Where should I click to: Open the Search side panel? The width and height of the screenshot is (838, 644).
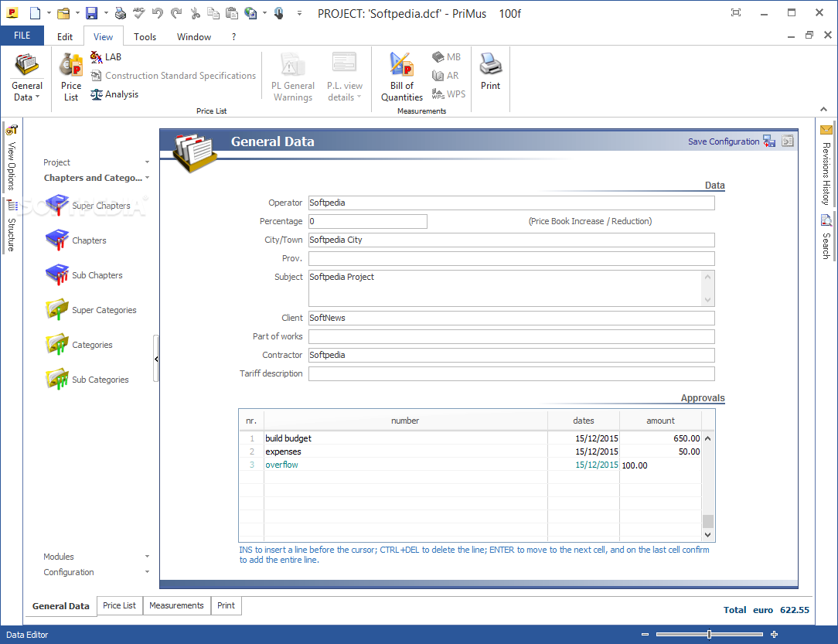tap(826, 237)
